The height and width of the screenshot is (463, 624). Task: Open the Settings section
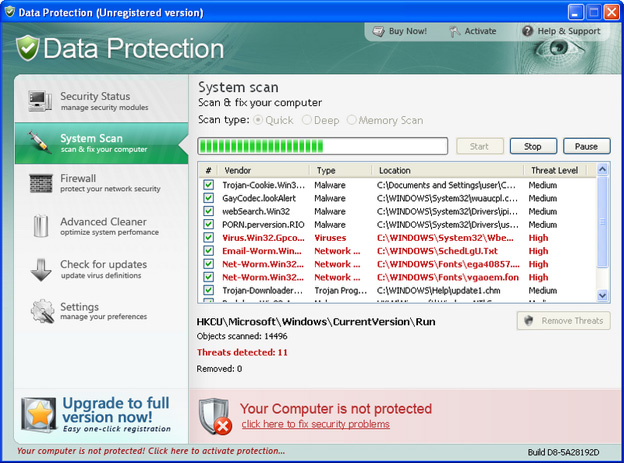click(101, 311)
